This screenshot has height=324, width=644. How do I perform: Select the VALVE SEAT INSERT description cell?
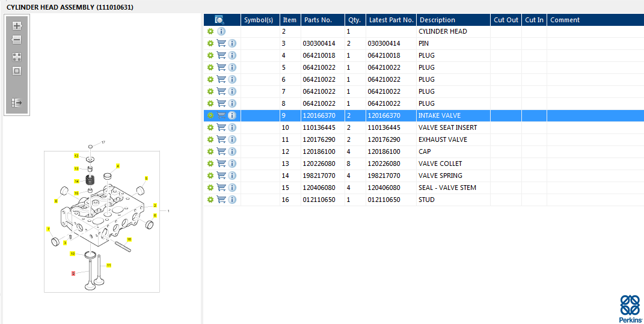tap(453, 127)
